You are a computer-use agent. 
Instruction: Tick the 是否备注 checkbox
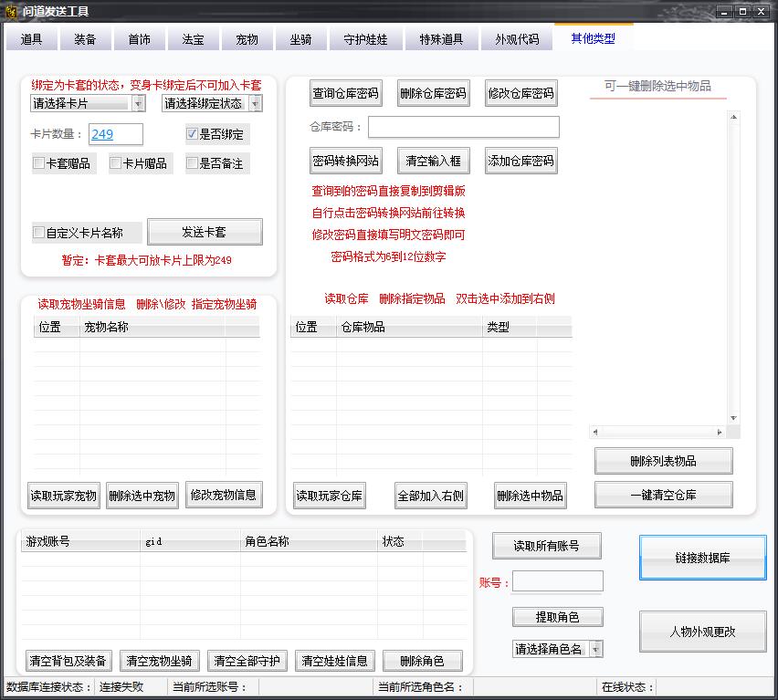pyautogui.click(x=192, y=164)
